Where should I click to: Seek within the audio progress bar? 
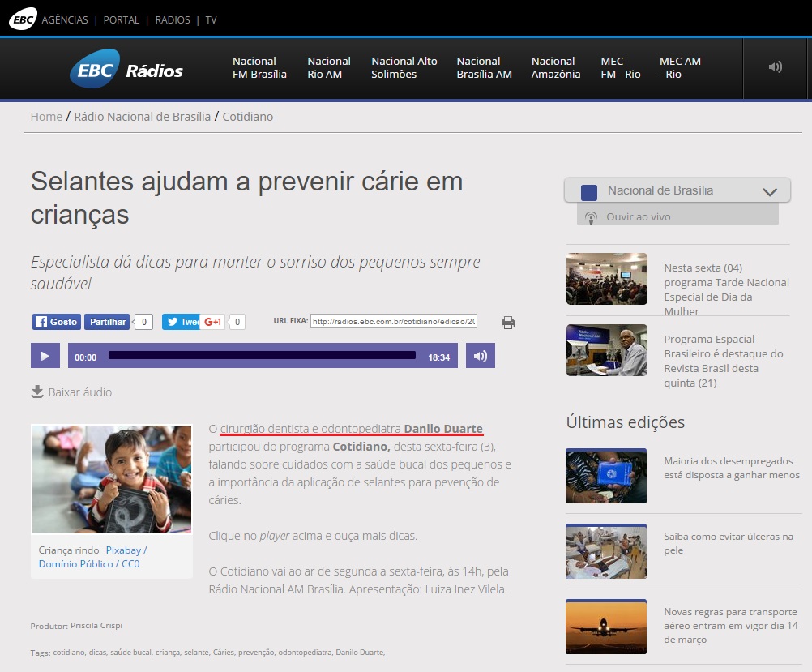[262, 355]
